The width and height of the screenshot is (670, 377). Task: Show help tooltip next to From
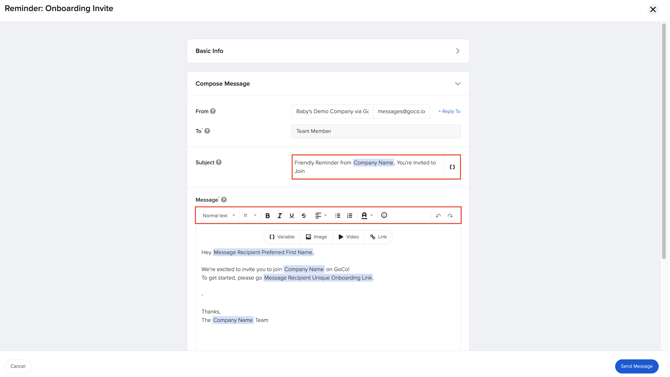coord(213,111)
